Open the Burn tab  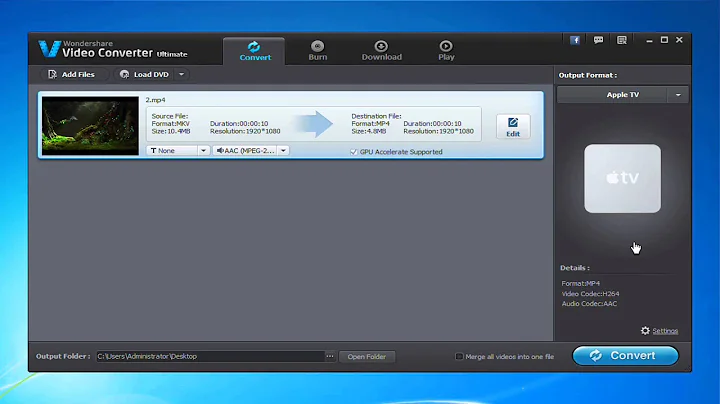317,51
